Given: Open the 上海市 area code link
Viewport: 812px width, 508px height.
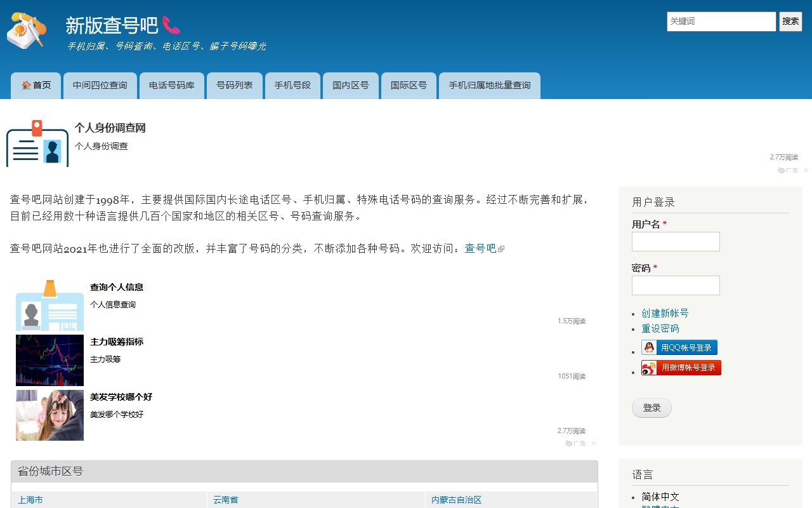Looking at the screenshot, I should [30, 500].
